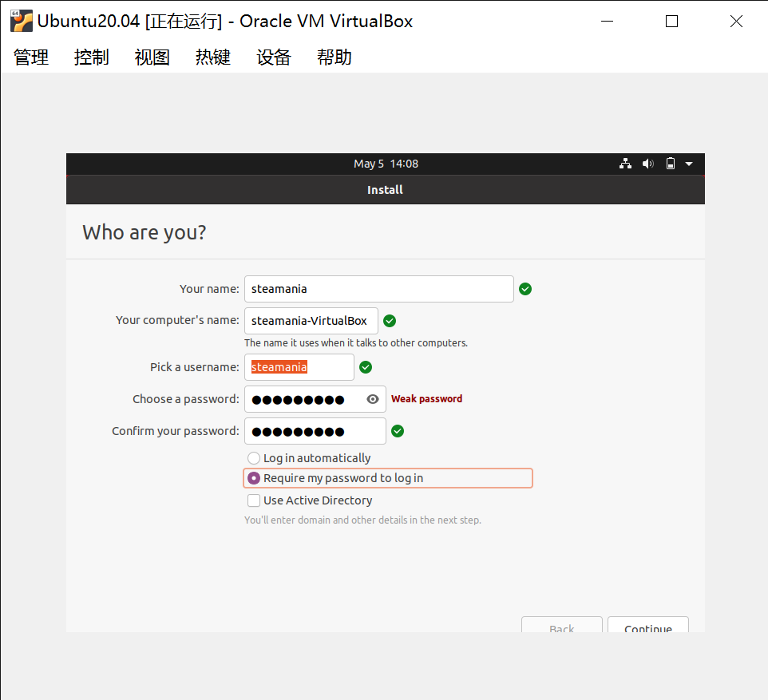Click the Back button
The width and height of the screenshot is (768, 700).
562,624
